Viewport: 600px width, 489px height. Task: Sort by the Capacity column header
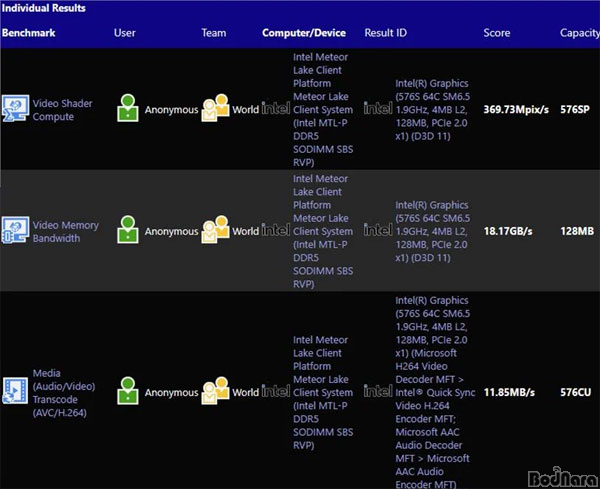point(580,33)
